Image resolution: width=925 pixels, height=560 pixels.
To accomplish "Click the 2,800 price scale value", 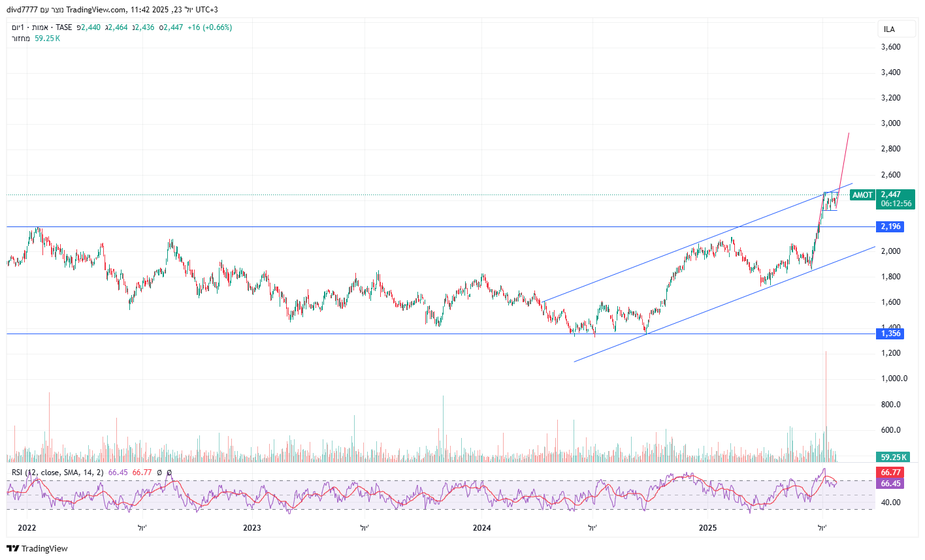I will tap(890, 149).
